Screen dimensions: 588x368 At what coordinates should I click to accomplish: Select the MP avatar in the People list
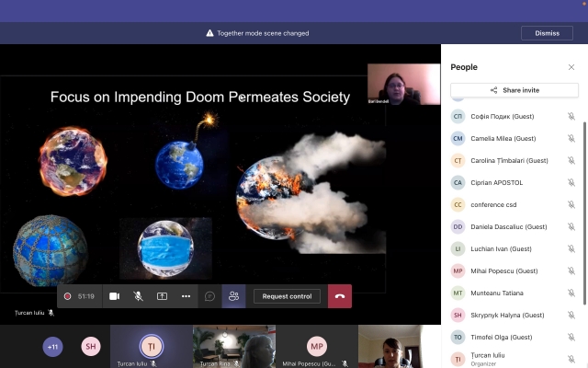tap(458, 270)
